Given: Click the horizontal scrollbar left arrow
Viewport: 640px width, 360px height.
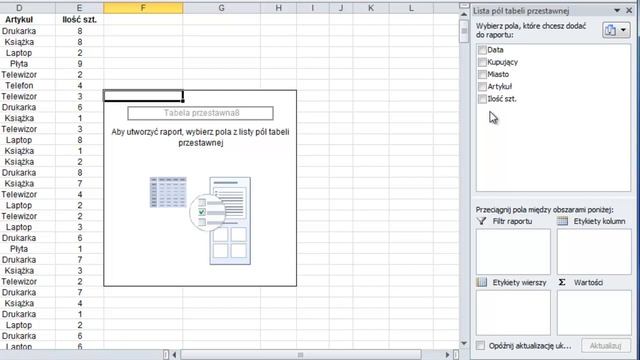Looking at the screenshot, I should point(174,355).
